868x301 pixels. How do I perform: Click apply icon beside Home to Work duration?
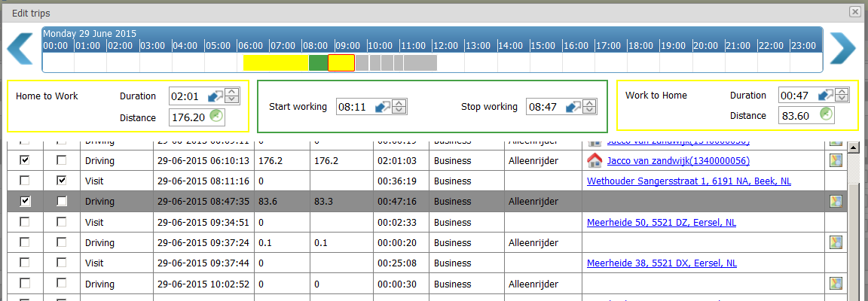pos(215,96)
